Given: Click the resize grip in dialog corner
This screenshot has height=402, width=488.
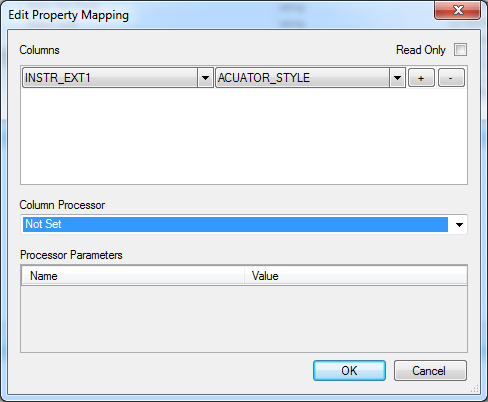Looking at the screenshot, I should tap(474, 388).
